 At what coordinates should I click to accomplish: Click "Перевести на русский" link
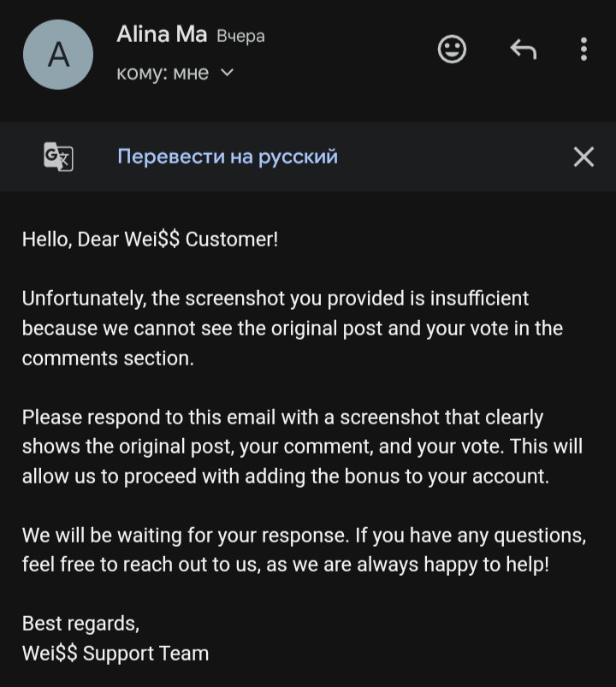click(228, 157)
